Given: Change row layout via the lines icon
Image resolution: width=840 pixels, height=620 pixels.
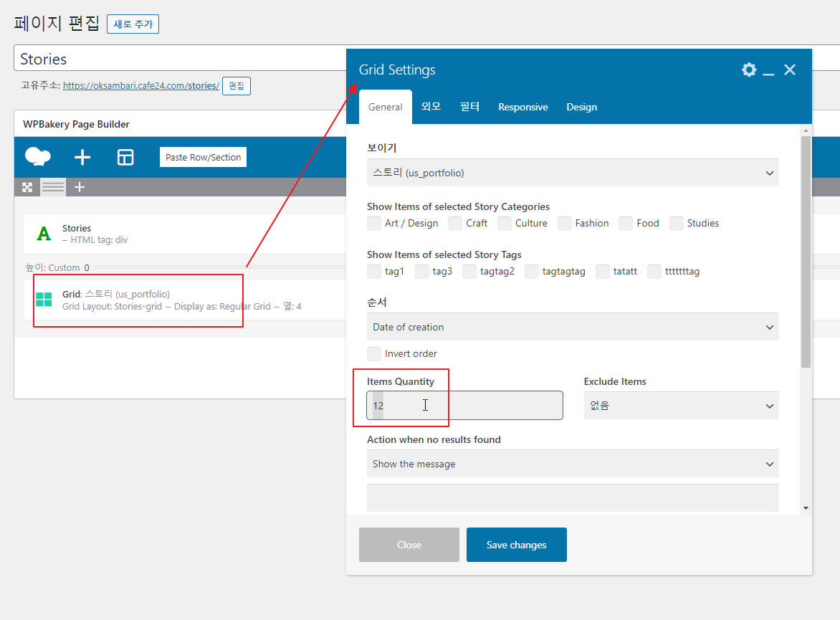Looking at the screenshot, I should (x=53, y=187).
